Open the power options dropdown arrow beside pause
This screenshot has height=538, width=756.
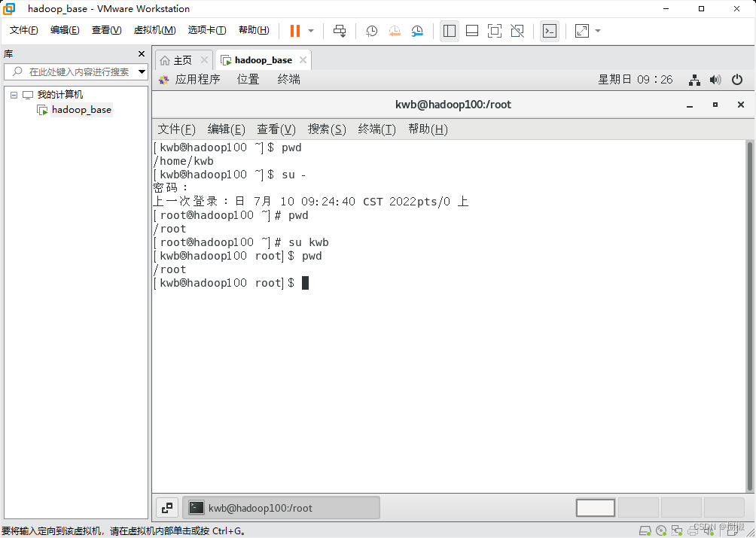(x=311, y=31)
